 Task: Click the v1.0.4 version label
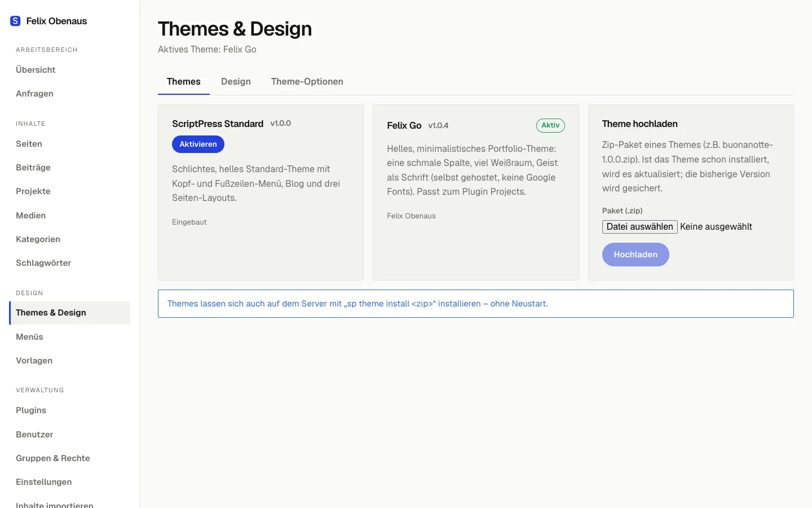pyautogui.click(x=438, y=125)
